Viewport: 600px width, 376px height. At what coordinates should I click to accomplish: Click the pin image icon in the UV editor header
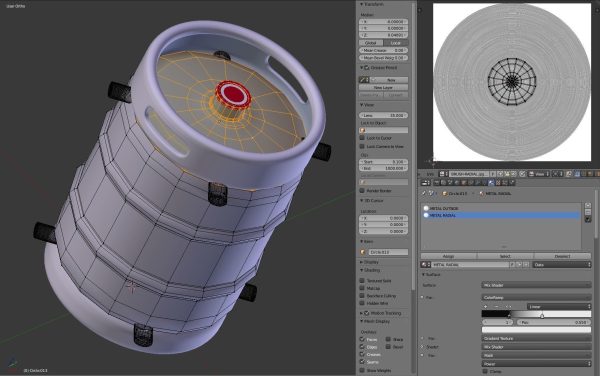523,174
